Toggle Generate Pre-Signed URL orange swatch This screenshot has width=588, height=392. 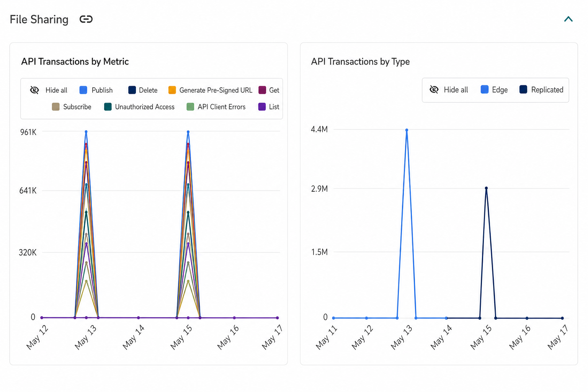pos(172,90)
